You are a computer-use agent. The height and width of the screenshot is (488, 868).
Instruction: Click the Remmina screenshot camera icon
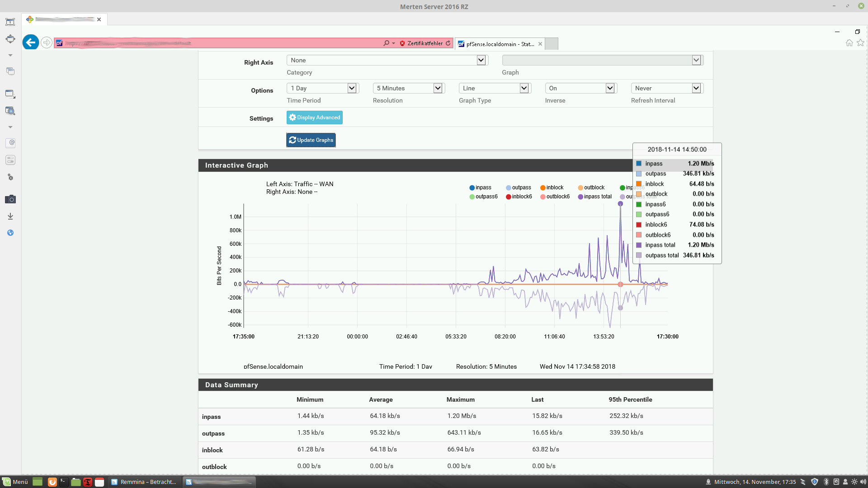point(10,199)
